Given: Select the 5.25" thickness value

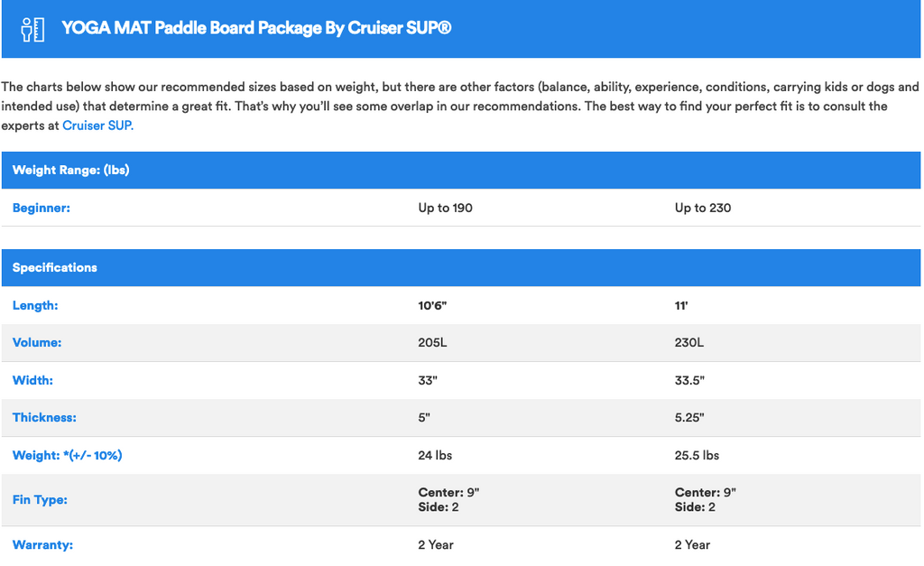Looking at the screenshot, I should [689, 417].
